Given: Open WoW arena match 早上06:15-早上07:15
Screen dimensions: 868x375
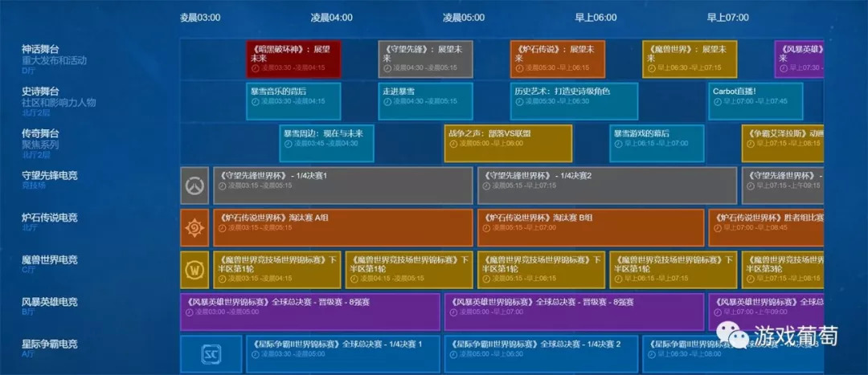Looking at the screenshot, I should point(674,270).
